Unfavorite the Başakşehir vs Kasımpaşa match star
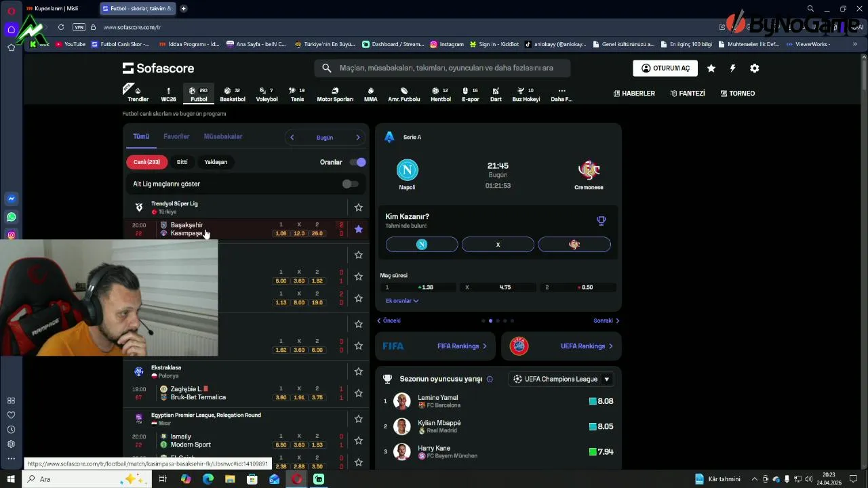Viewport: 868px width, 488px height. pyautogui.click(x=358, y=229)
